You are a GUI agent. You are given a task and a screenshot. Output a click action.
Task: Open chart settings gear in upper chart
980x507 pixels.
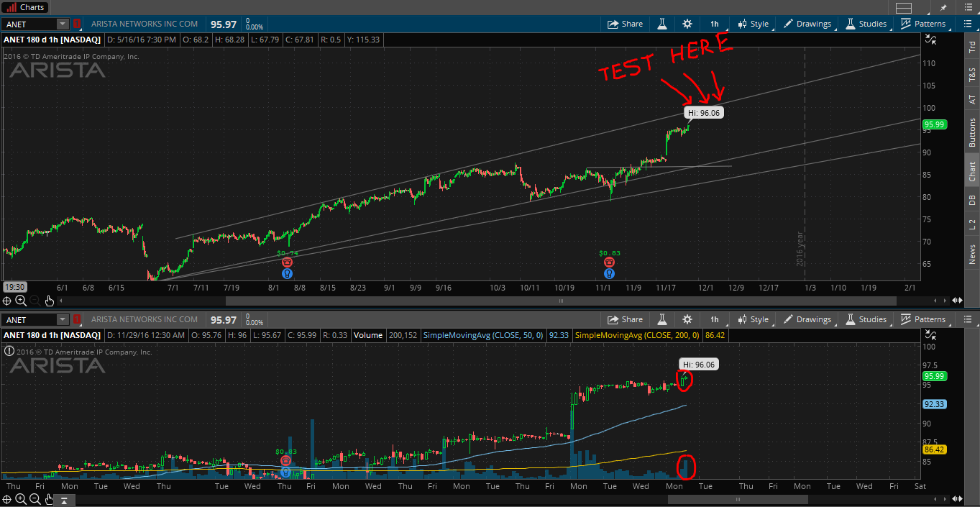tap(687, 24)
